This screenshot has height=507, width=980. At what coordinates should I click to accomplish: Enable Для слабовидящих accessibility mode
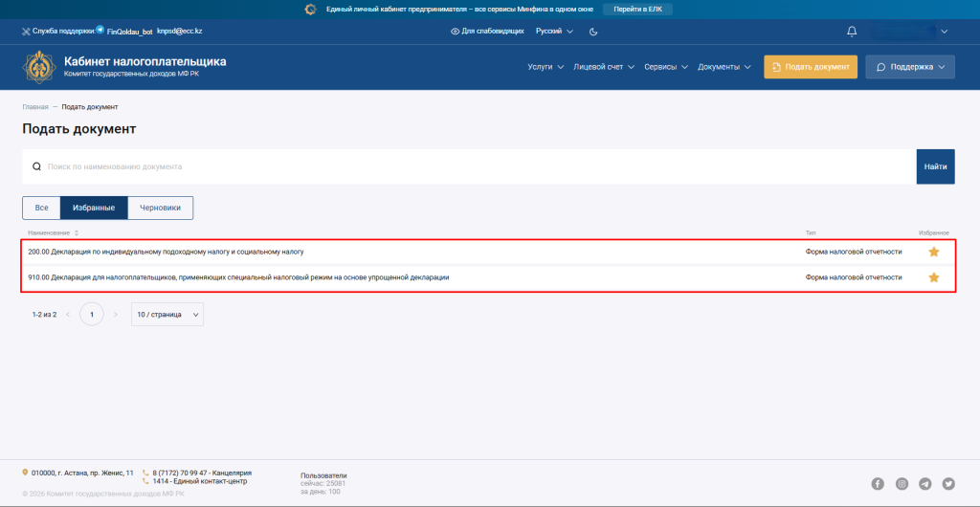click(x=487, y=32)
